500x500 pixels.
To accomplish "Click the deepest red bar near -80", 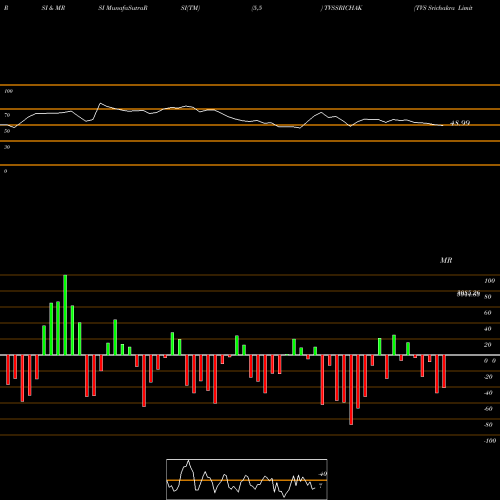I will (351, 390).
